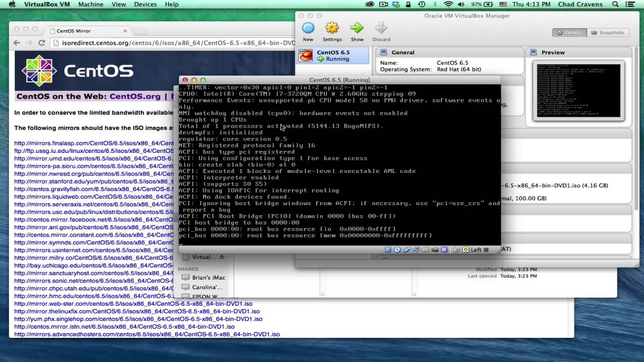This screenshot has width=644, height=362.
Task: Click the Bluetooth menu bar icon
Action: click(435, 4)
